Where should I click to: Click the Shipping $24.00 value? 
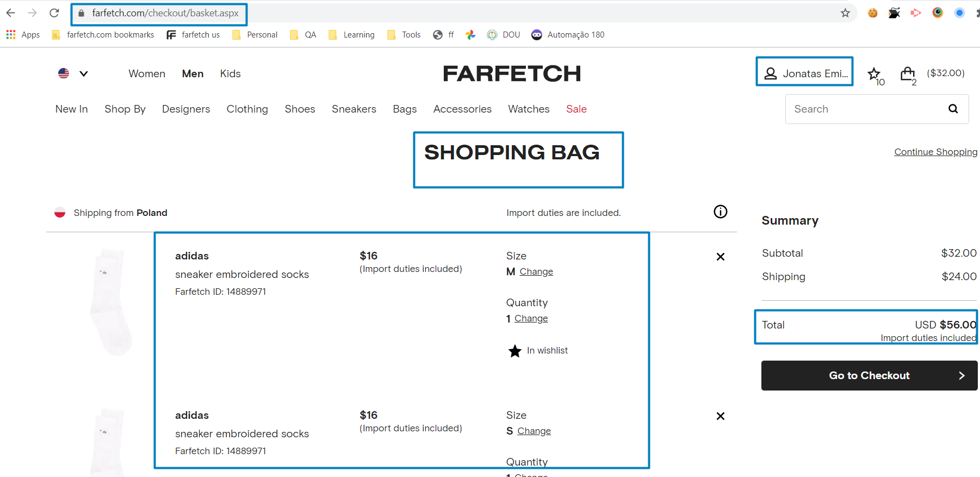tap(959, 276)
